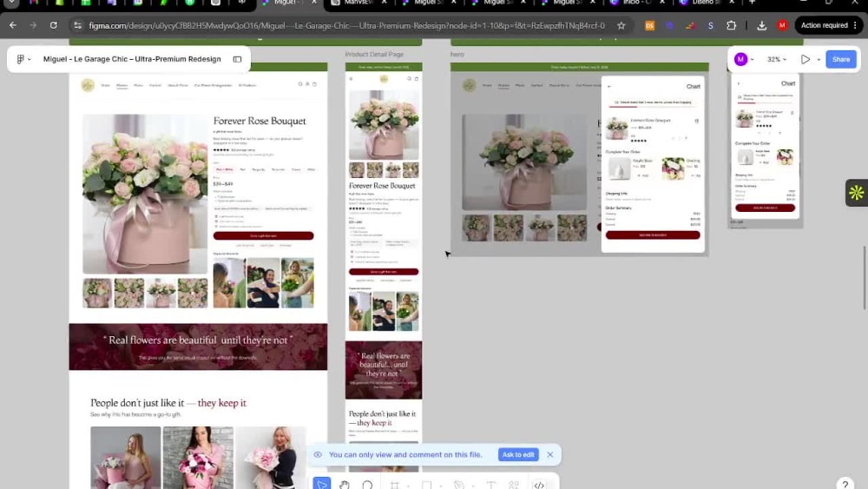The image size is (868, 489).
Task: Focus the figma.com address bar
Action: click(346, 25)
